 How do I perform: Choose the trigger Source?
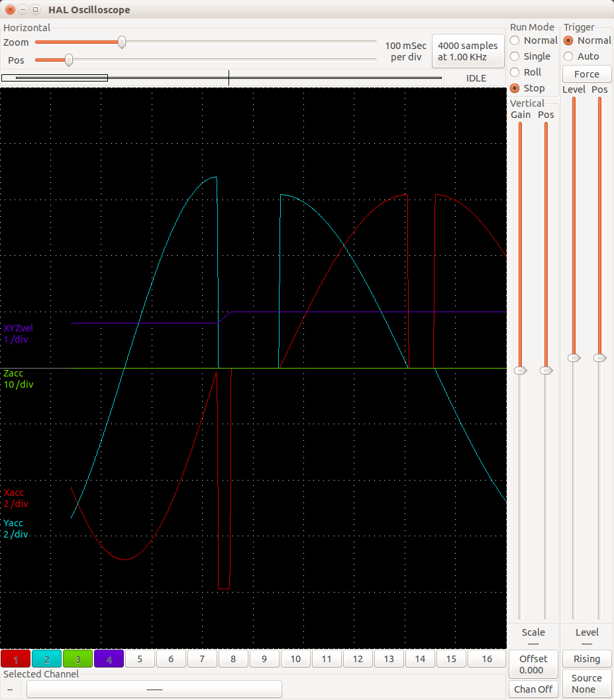587,683
